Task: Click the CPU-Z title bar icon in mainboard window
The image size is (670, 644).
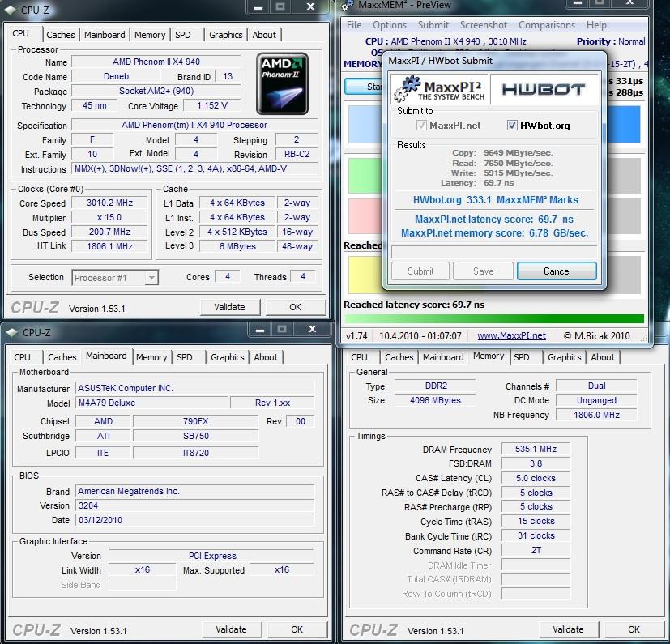Action: [12, 332]
